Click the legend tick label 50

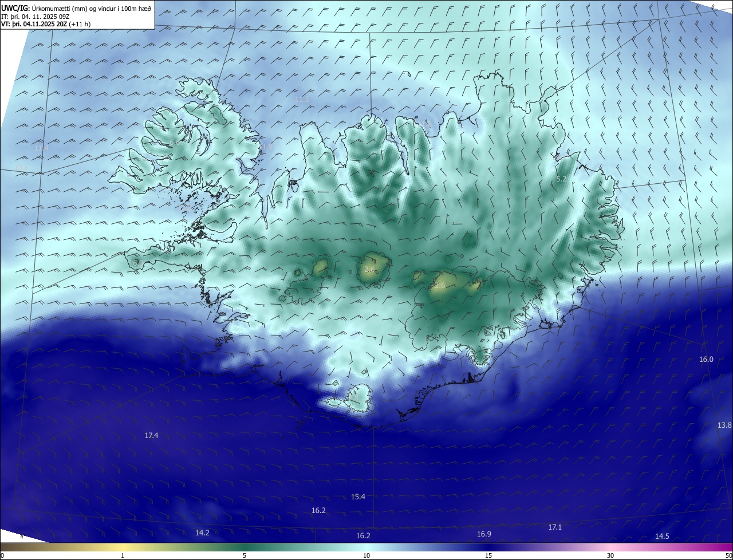728,555
